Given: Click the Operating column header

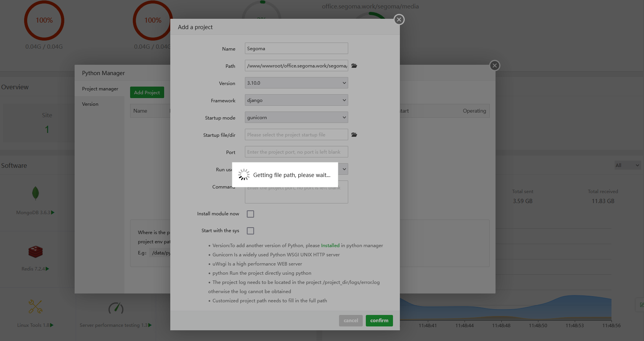Looking at the screenshot, I should point(474,111).
